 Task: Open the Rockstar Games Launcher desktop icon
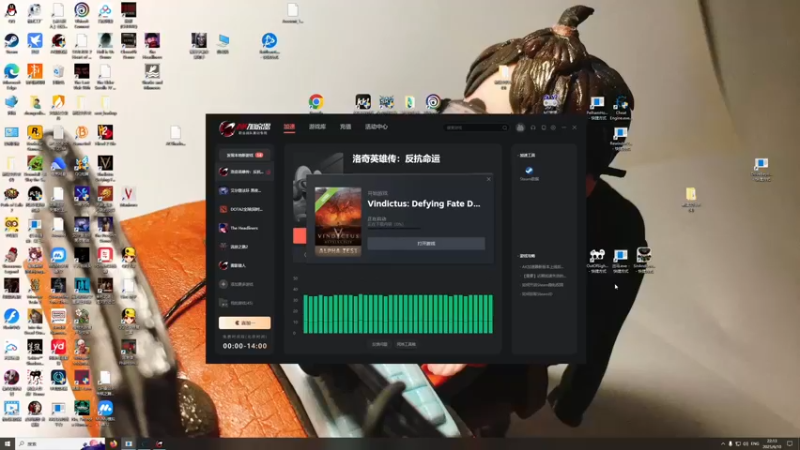(35, 135)
